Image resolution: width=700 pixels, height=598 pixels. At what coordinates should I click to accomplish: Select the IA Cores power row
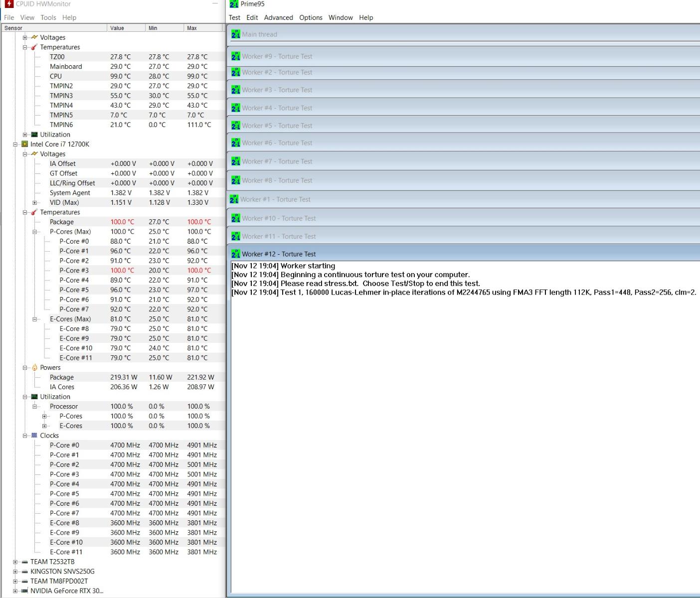114,387
